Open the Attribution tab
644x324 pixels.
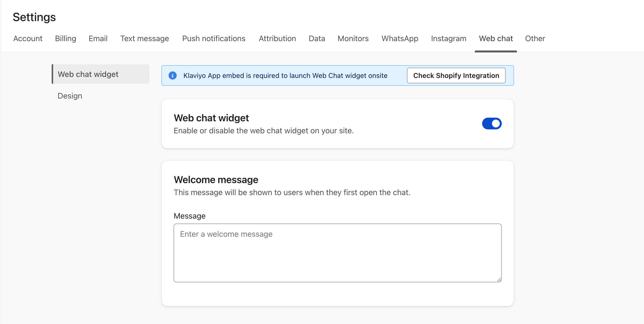click(x=277, y=38)
